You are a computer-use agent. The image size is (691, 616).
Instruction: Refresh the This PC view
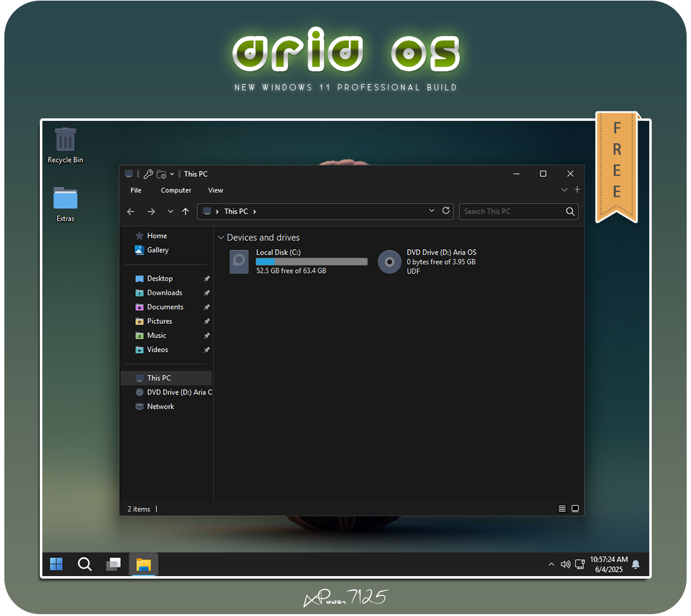446,211
